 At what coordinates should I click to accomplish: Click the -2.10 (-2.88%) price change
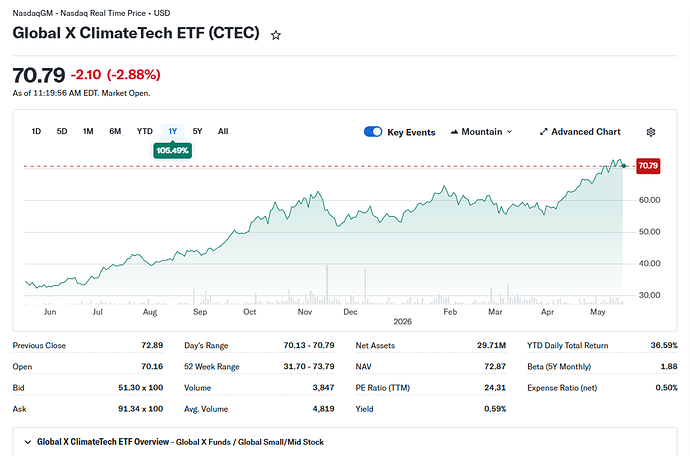[115, 74]
